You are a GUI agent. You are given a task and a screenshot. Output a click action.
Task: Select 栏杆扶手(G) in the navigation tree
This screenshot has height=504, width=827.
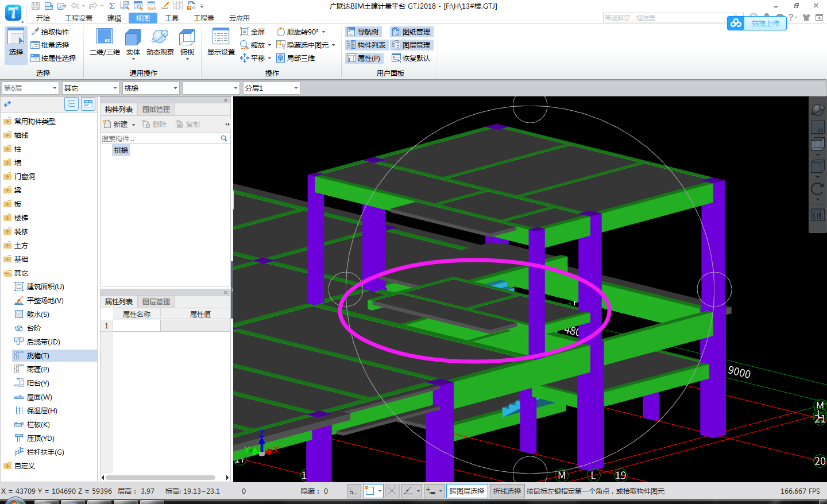[x=45, y=452]
